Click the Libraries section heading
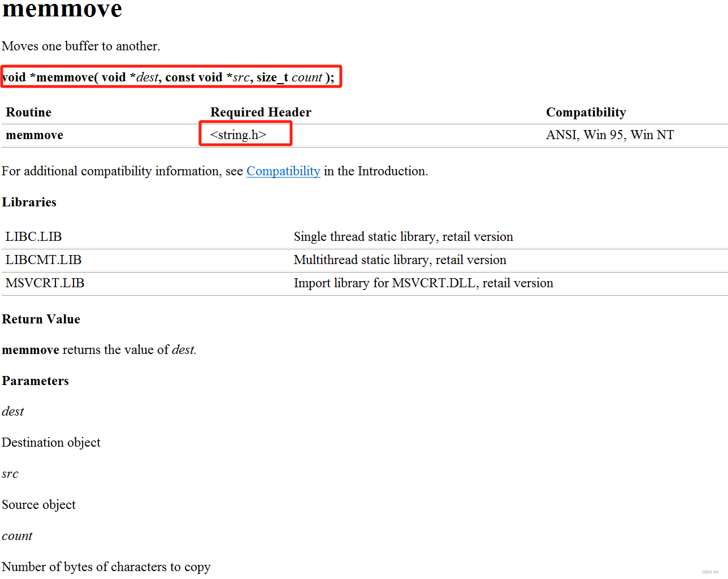Screen dimensions: 728x579 29,202
